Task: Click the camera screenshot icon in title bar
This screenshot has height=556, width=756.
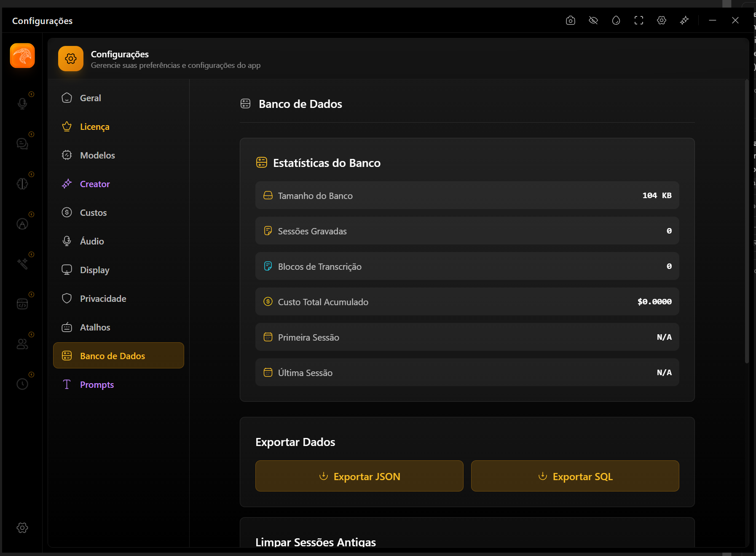Action: click(571, 20)
